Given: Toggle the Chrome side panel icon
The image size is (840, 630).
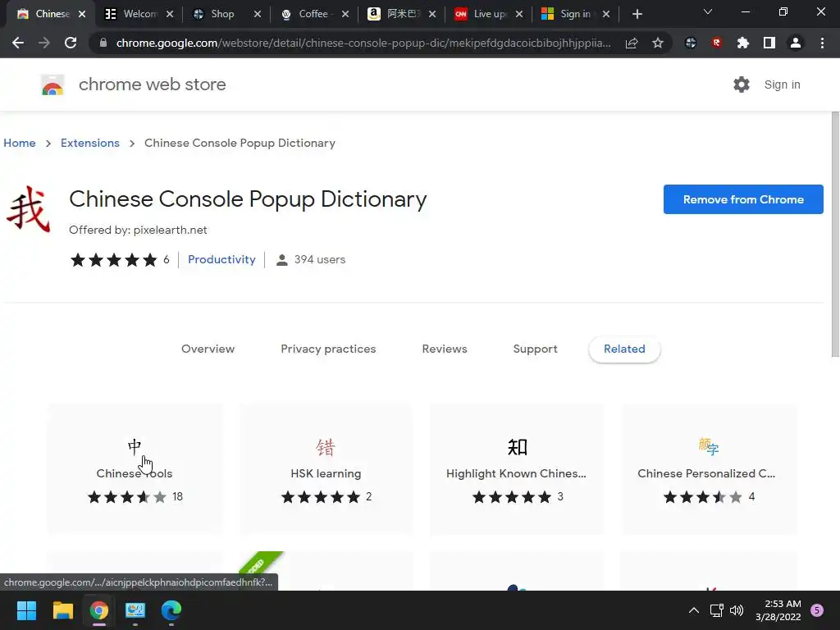Looking at the screenshot, I should click(x=769, y=43).
